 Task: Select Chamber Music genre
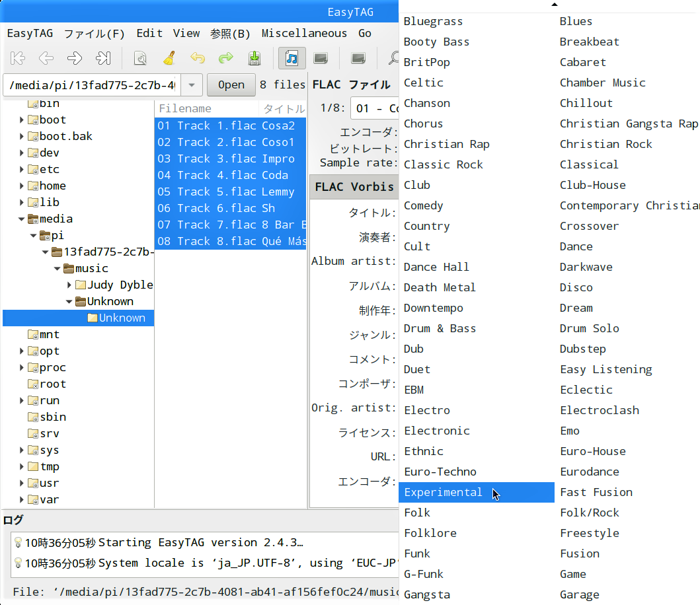tap(627, 83)
